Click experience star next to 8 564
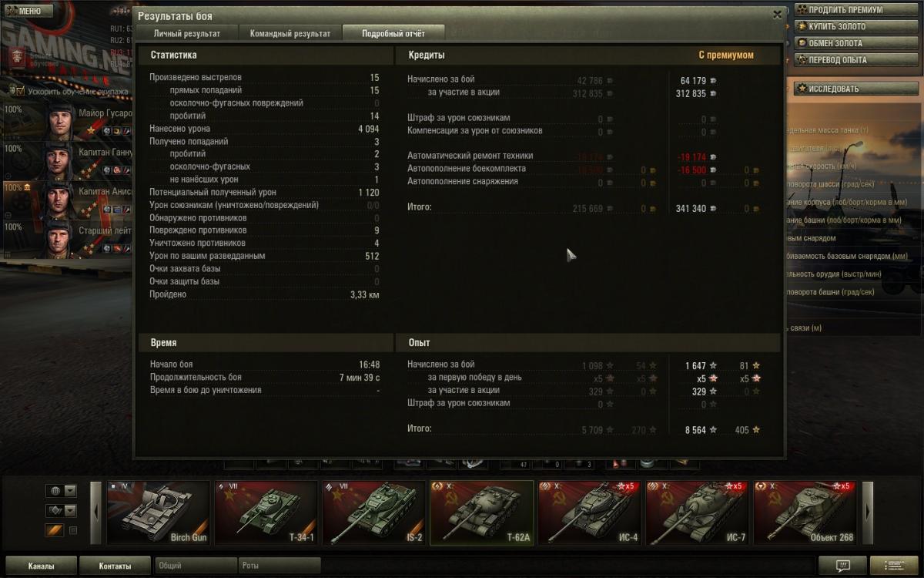This screenshot has height=578, width=924. pyautogui.click(x=713, y=430)
